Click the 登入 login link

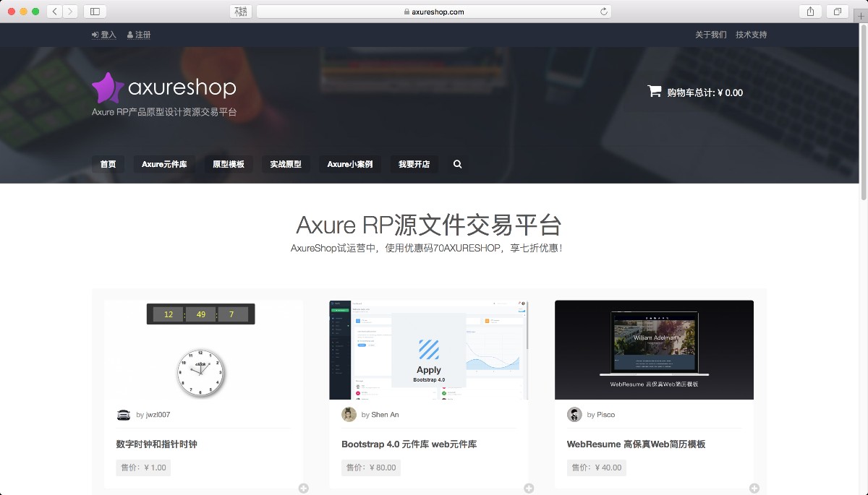(x=104, y=35)
